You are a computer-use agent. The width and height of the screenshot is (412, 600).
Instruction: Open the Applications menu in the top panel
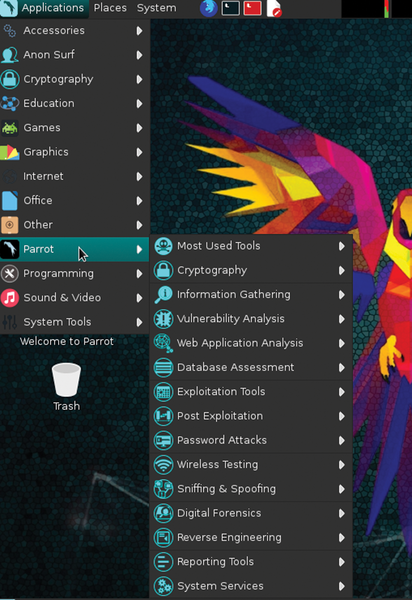(44, 8)
